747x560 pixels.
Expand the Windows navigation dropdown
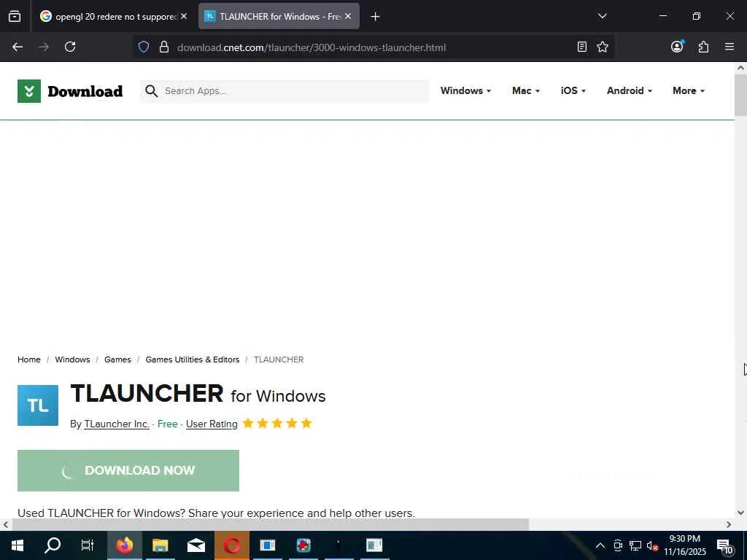[x=465, y=90]
